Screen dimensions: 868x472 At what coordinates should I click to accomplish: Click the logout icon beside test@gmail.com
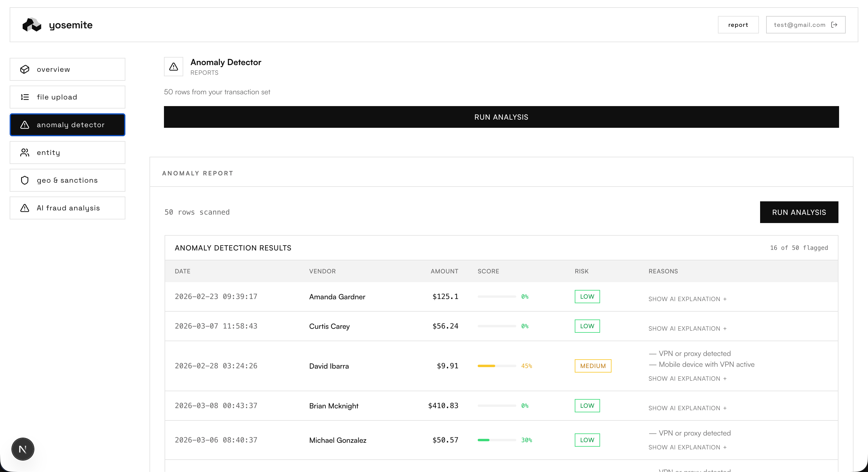coord(834,25)
